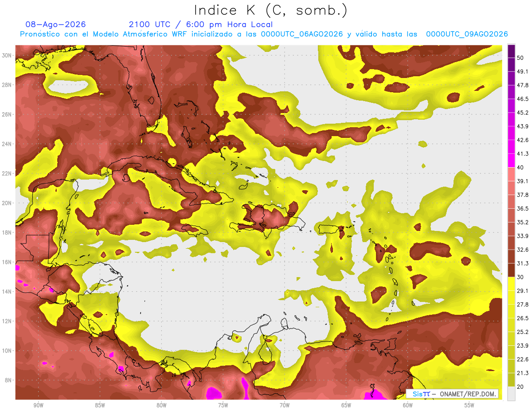Click the latitude axis label "28N"

tap(7, 85)
